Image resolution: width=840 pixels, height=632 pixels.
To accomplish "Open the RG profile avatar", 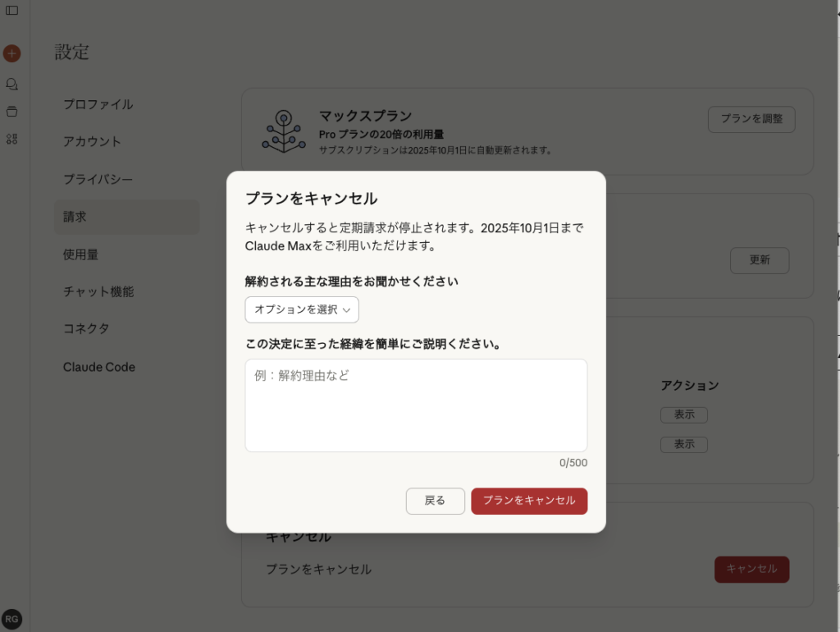I will (11, 619).
